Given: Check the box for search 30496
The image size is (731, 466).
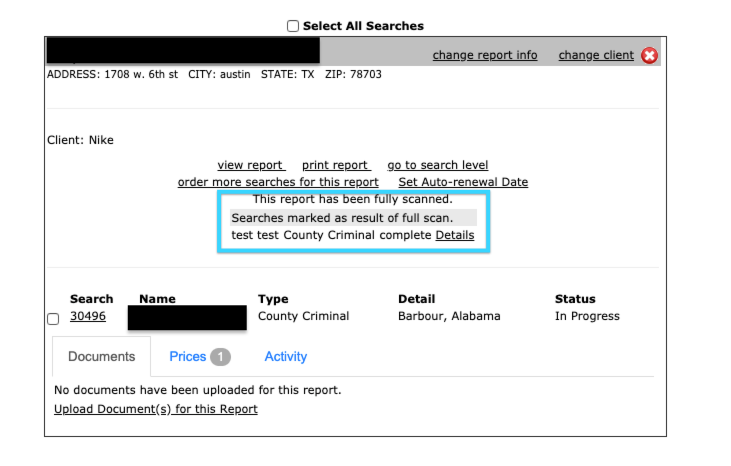Looking at the screenshot, I should click(x=53, y=319).
